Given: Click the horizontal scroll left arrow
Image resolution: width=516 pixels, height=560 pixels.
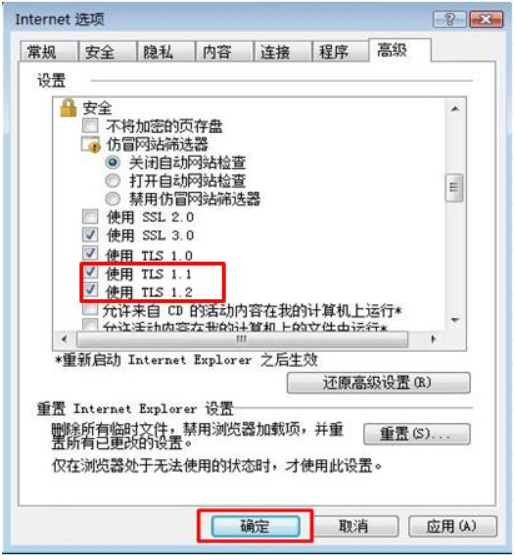Looking at the screenshot, I should 65,339.
